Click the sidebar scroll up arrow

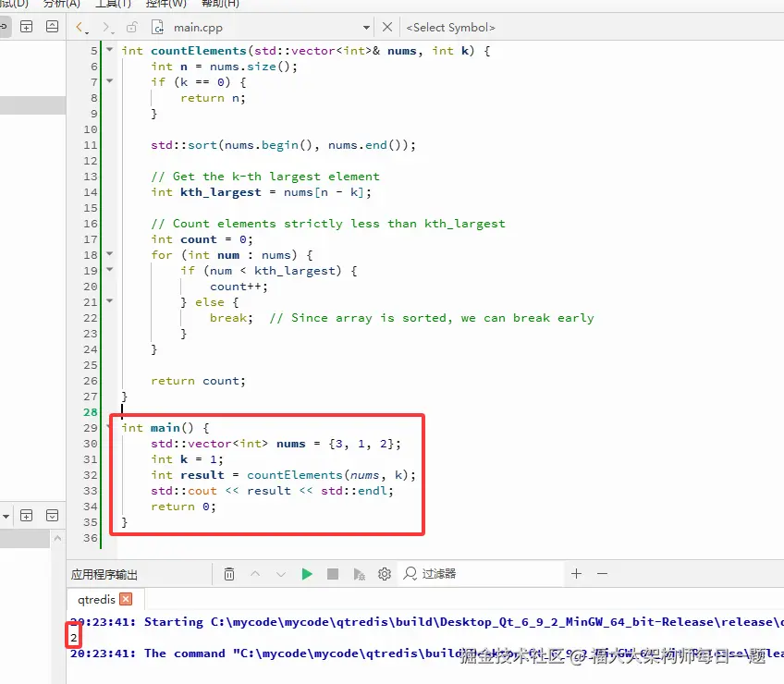coord(57,538)
